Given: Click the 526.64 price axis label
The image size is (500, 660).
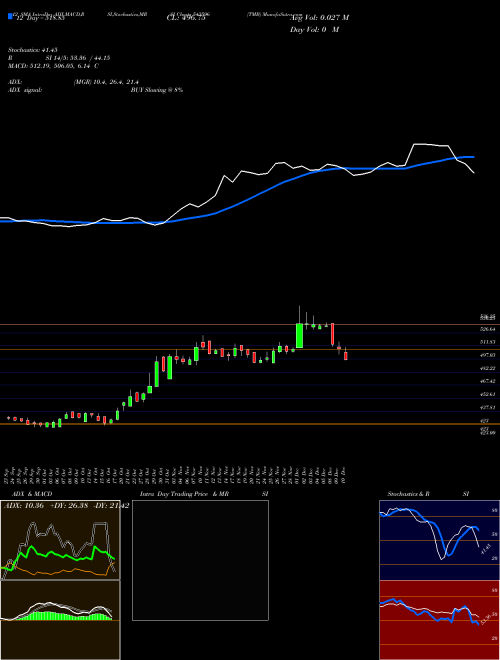Looking at the screenshot, I should [x=488, y=329].
